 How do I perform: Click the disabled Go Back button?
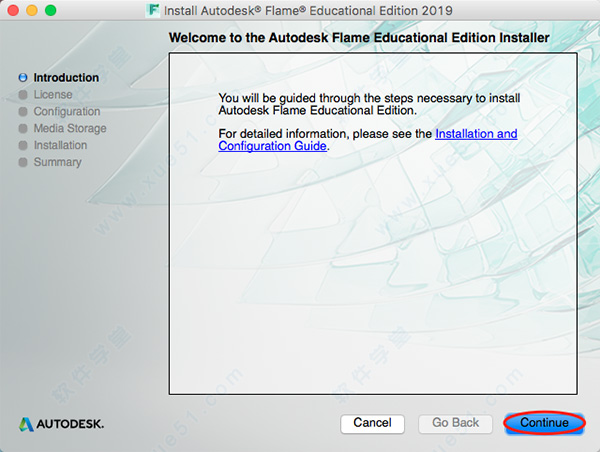click(x=455, y=423)
